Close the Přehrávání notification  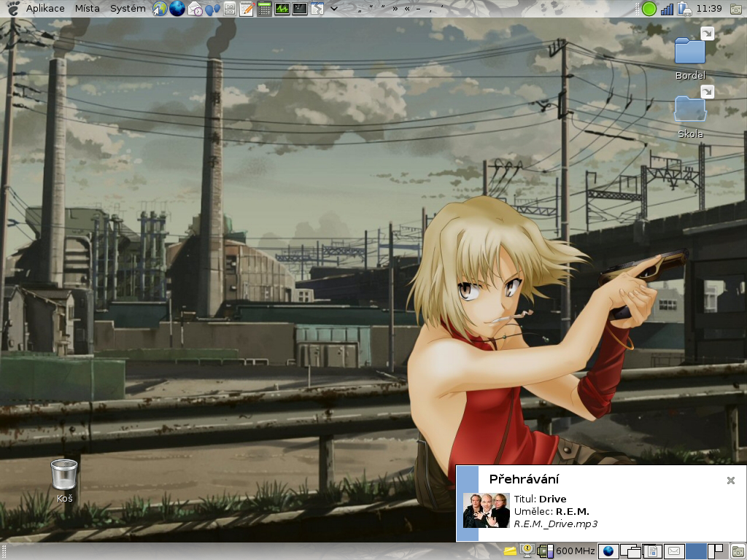click(731, 481)
